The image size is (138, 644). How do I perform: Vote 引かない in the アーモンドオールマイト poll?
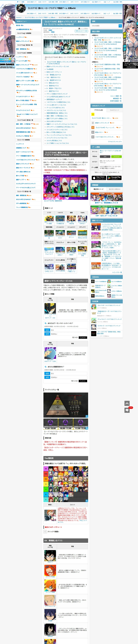tap(47, 334)
